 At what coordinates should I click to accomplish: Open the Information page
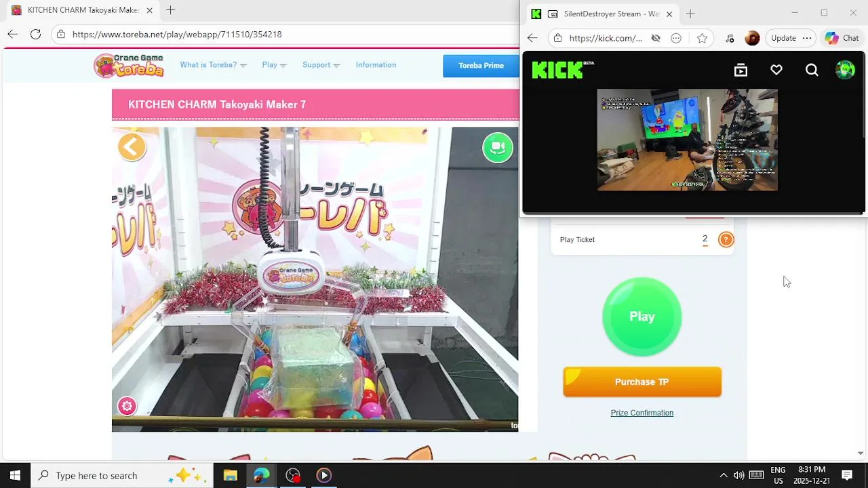tap(376, 65)
